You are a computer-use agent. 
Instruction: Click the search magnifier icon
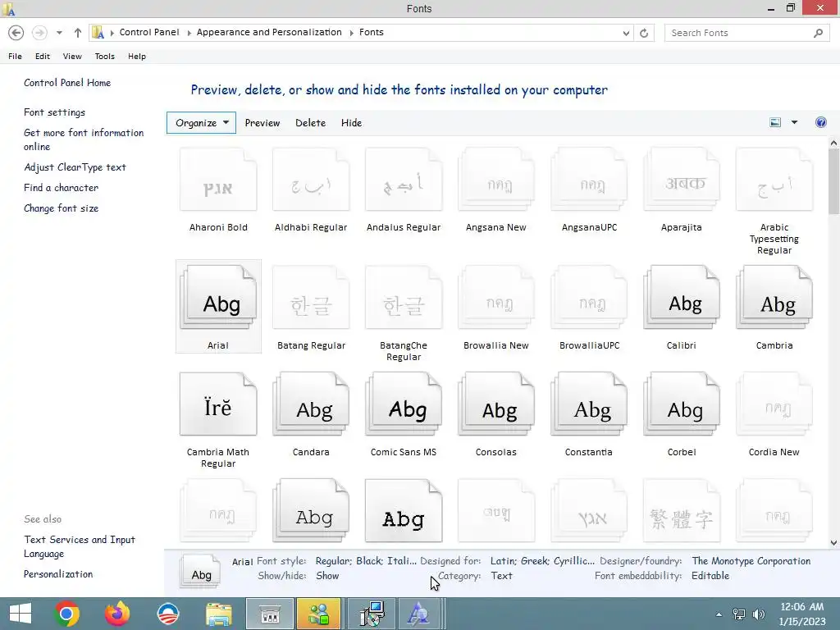click(818, 33)
